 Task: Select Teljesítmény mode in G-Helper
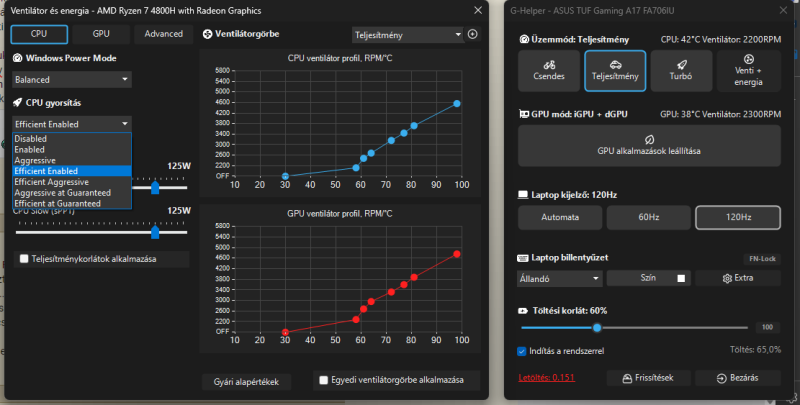click(x=615, y=71)
